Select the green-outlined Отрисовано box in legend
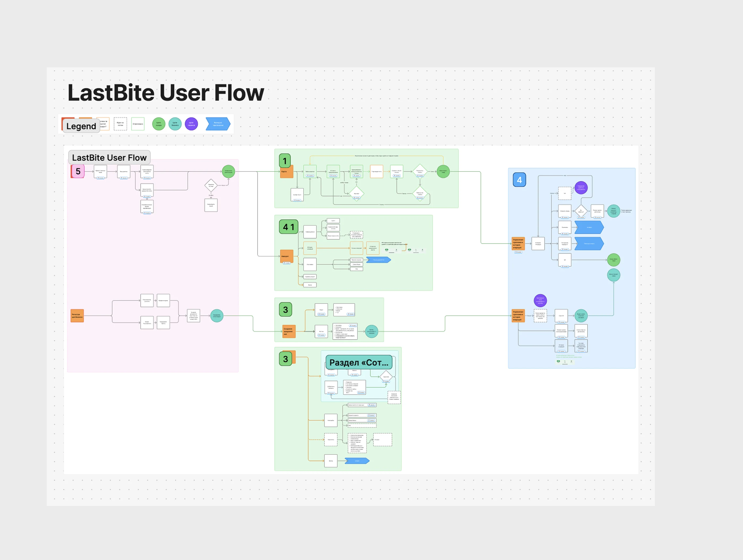Image resolution: width=743 pixels, height=560 pixels. coord(138,124)
